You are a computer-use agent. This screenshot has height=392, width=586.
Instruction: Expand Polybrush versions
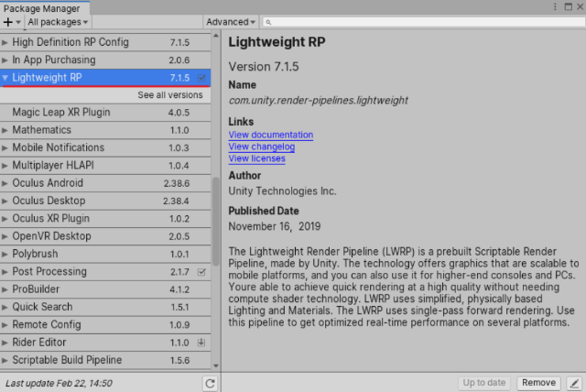(5, 254)
